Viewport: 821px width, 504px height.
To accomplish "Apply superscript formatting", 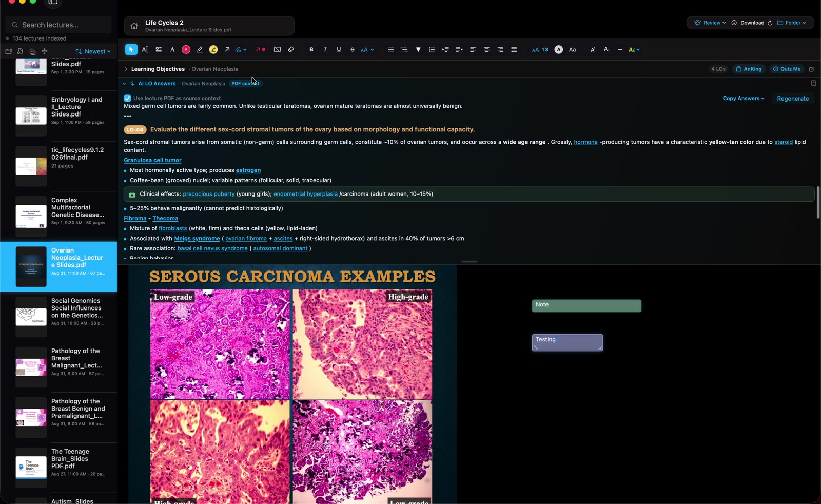I will point(593,50).
